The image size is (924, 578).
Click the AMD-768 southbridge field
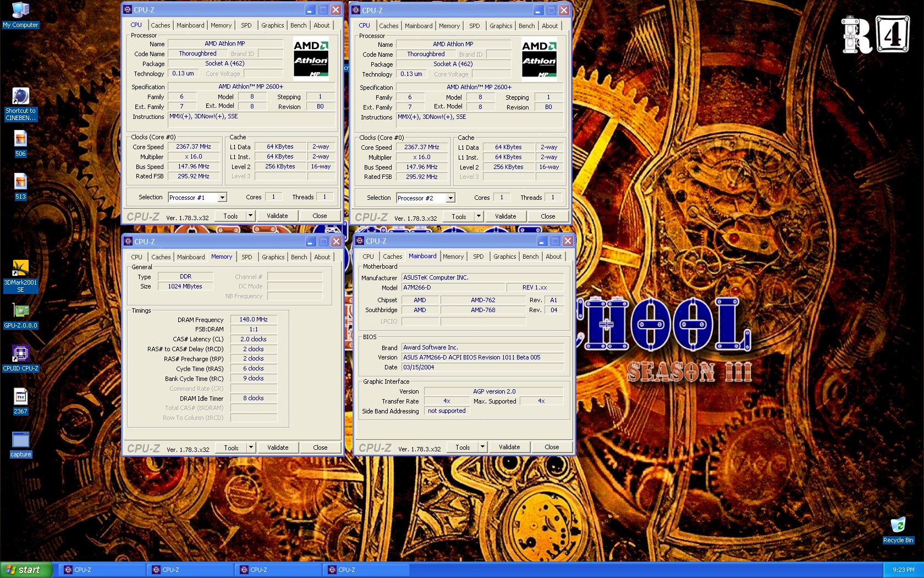click(483, 310)
